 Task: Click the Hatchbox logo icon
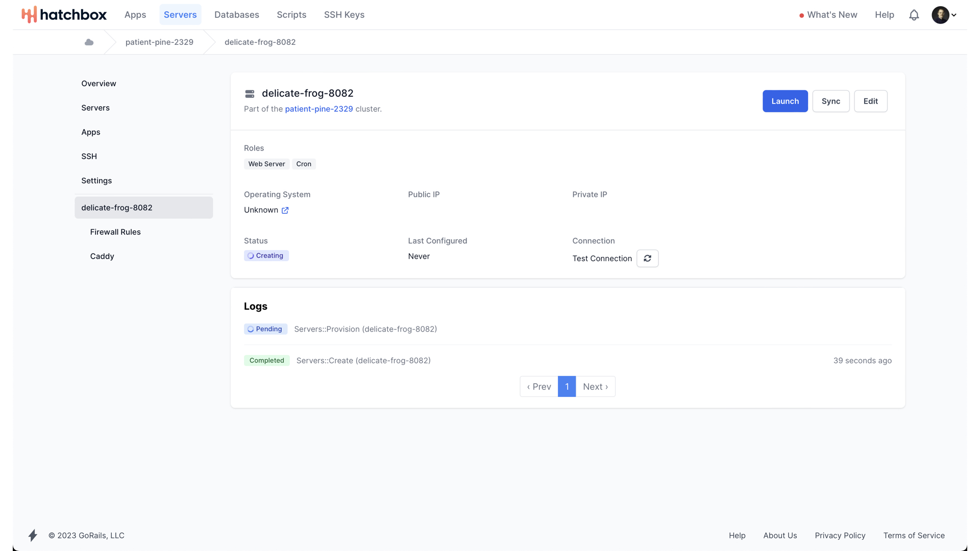click(x=29, y=15)
